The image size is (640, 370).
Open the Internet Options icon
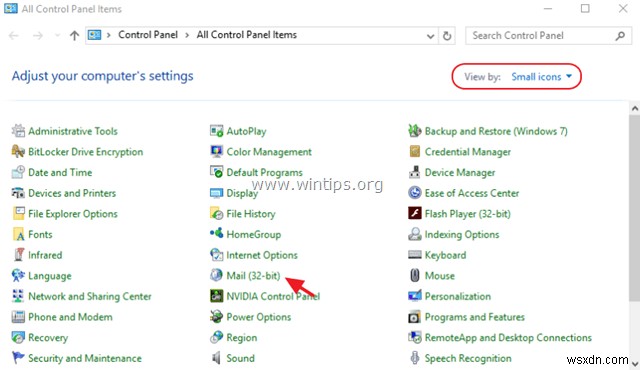216,255
